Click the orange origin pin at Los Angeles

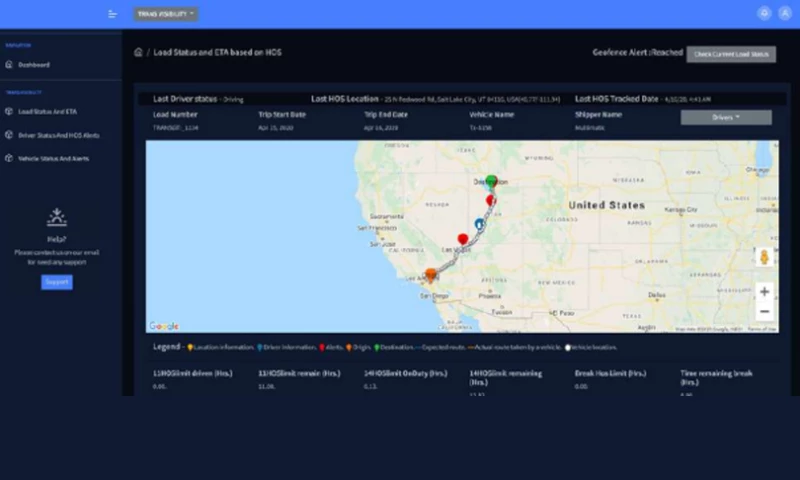431,275
